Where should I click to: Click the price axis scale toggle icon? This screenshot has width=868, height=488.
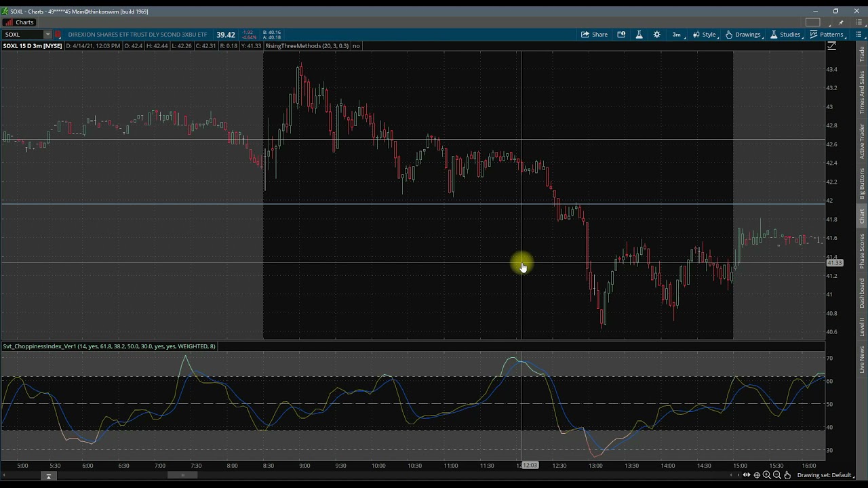[832, 46]
